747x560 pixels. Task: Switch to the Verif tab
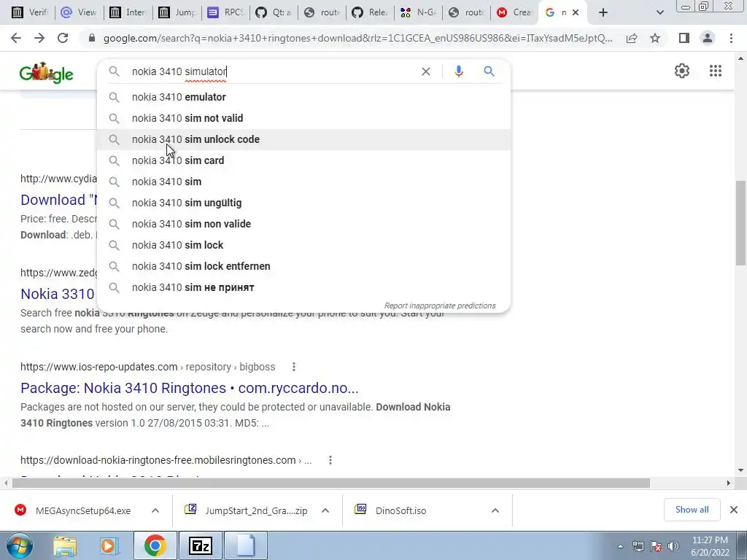[29, 12]
